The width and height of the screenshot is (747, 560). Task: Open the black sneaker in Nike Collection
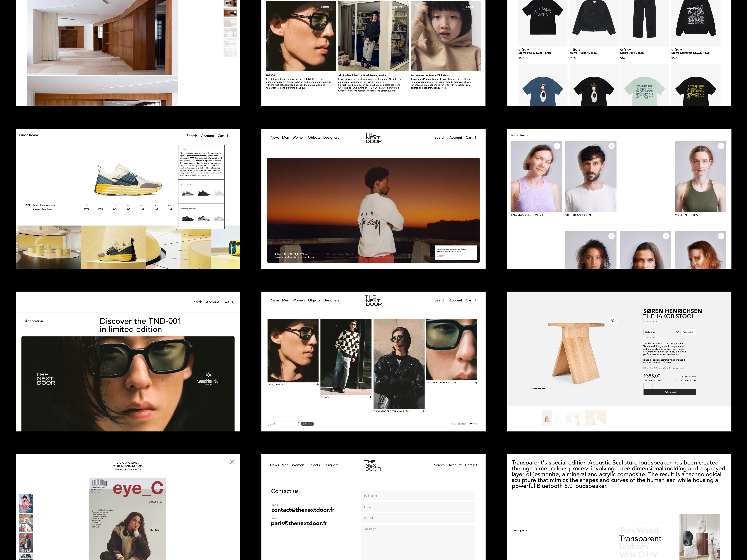(x=204, y=193)
